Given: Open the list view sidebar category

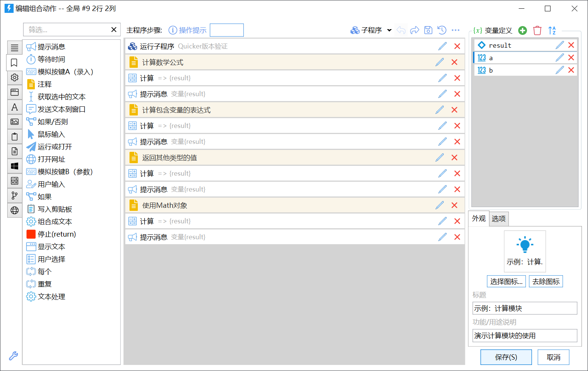Looking at the screenshot, I should pos(14,48).
